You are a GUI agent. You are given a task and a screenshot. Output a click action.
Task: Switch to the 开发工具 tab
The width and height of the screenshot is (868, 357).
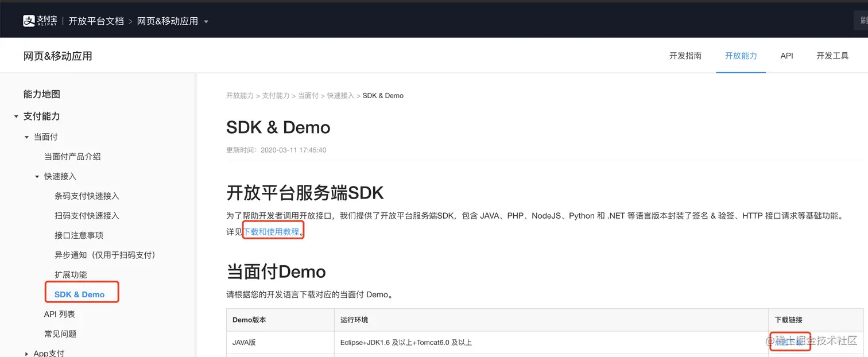pyautogui.click(x=832, y=56)
